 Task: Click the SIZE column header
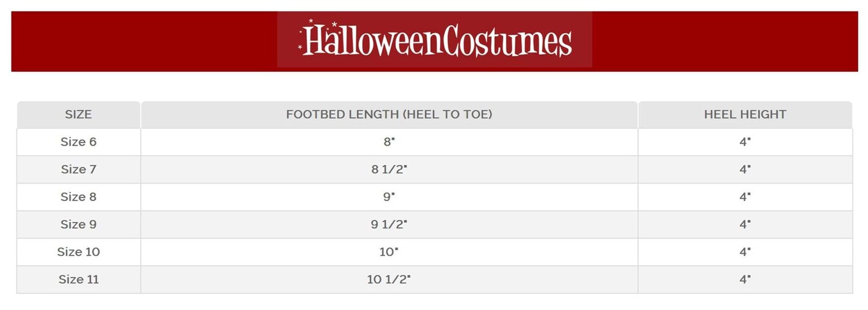(x=78, y=114)
